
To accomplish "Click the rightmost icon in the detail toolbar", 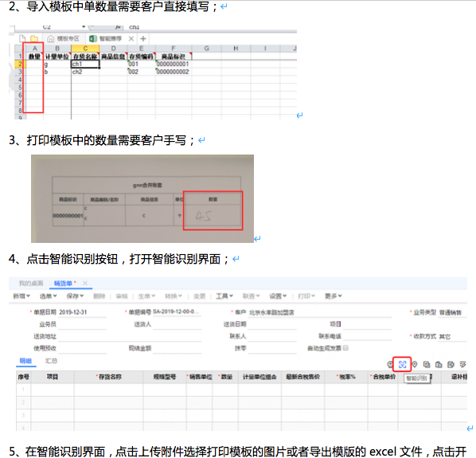I will coord(462,365).
